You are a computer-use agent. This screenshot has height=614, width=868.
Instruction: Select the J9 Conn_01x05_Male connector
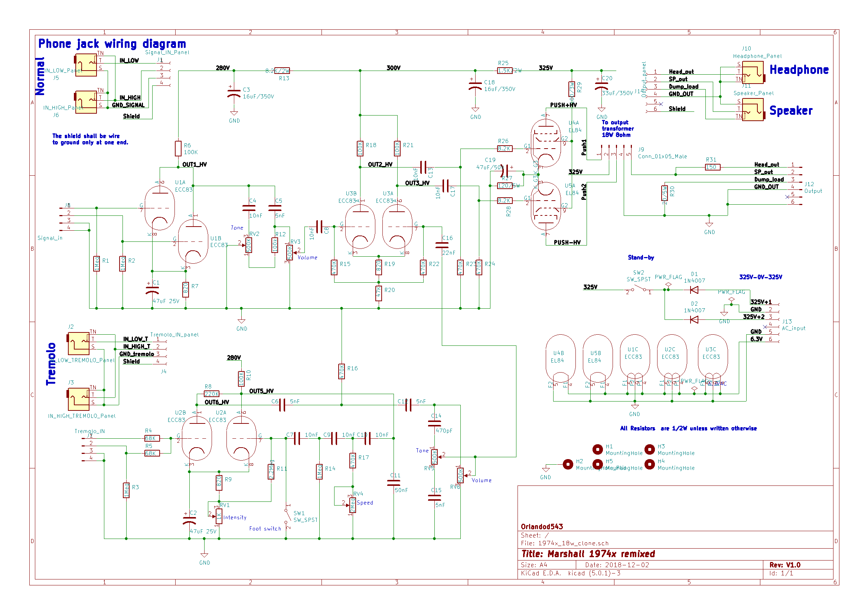pyautogui.click(x=616, y=152)
